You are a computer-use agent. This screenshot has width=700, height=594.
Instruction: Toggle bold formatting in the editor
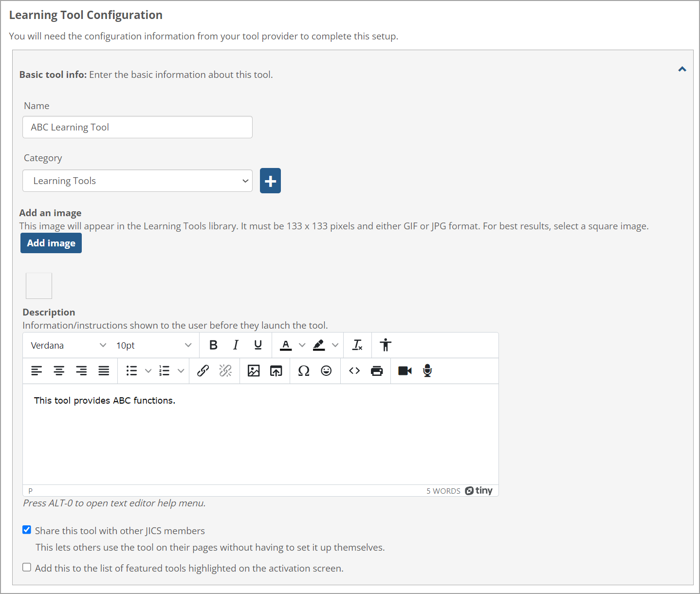pyautogui.click(x=213, y=345)
